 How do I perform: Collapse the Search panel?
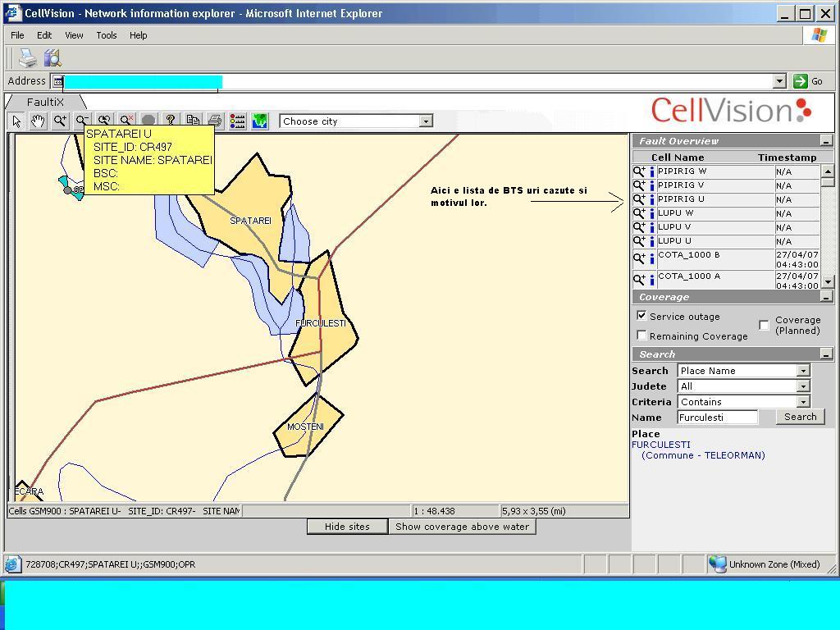click(x=826, y=354)
